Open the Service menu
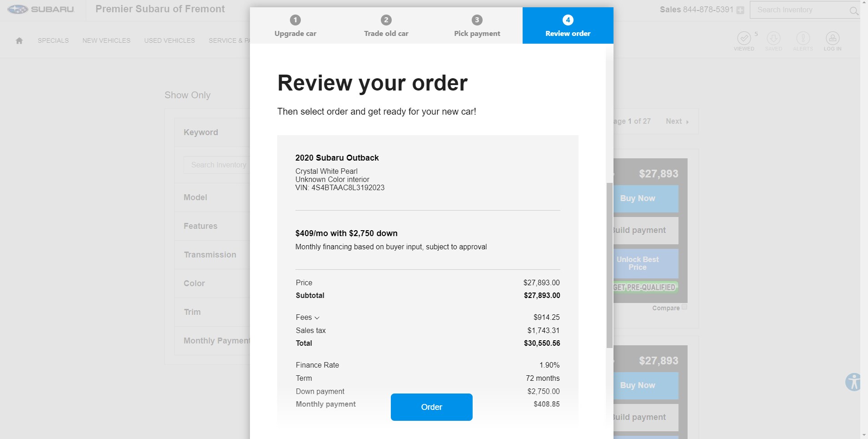 229,40
